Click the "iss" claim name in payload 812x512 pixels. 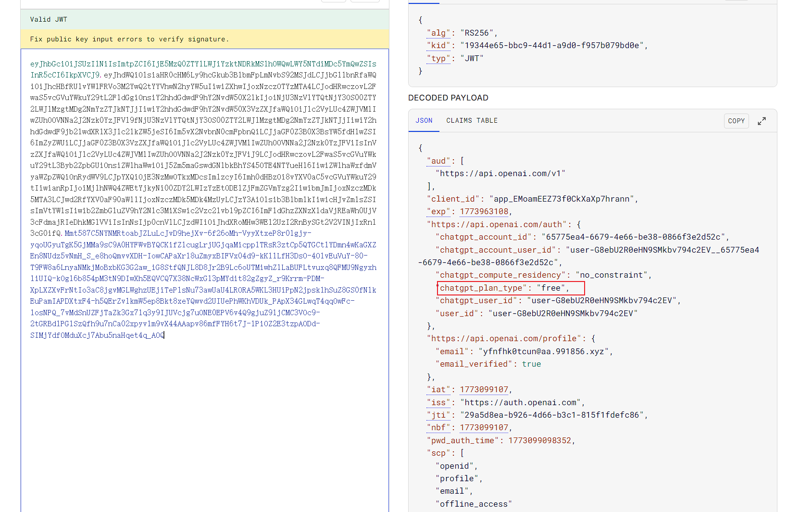click(x=438, y=403)
